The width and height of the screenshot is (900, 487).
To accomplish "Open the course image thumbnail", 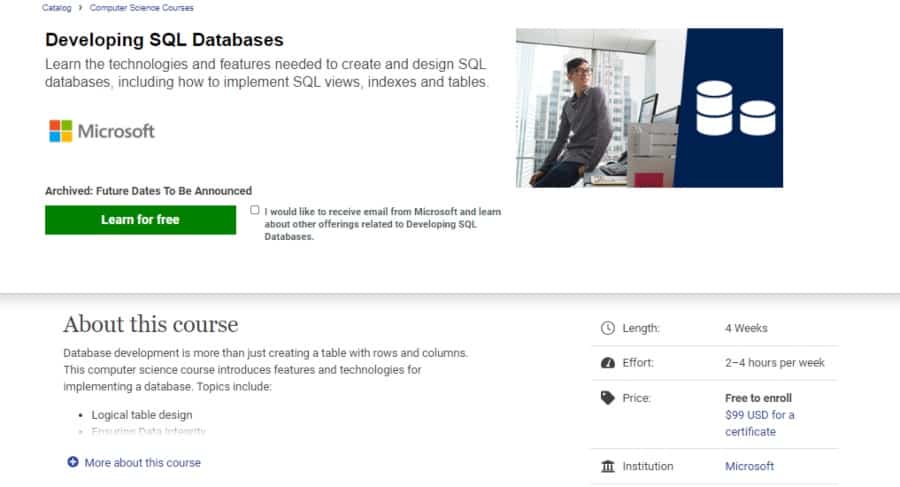I will click(x=649, y=108).
